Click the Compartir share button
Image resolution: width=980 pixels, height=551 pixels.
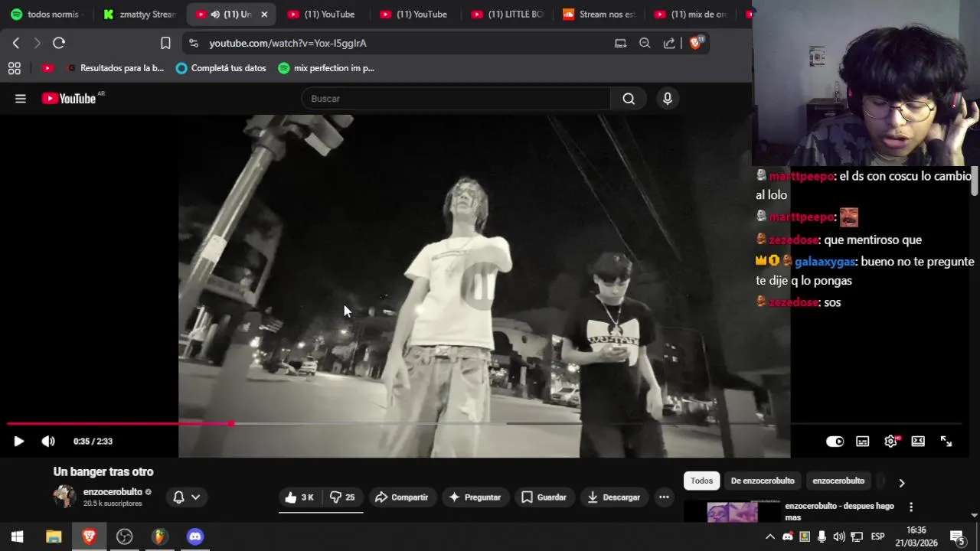coord(402,497)
